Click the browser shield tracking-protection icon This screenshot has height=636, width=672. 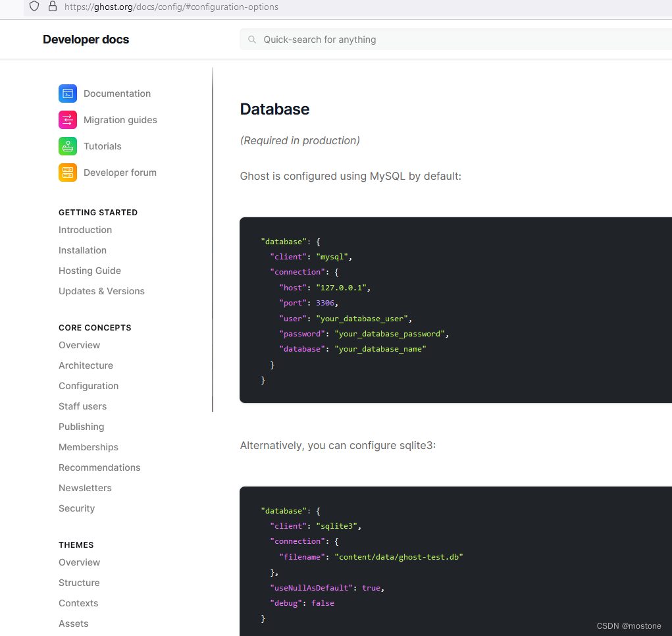(34, 7)
